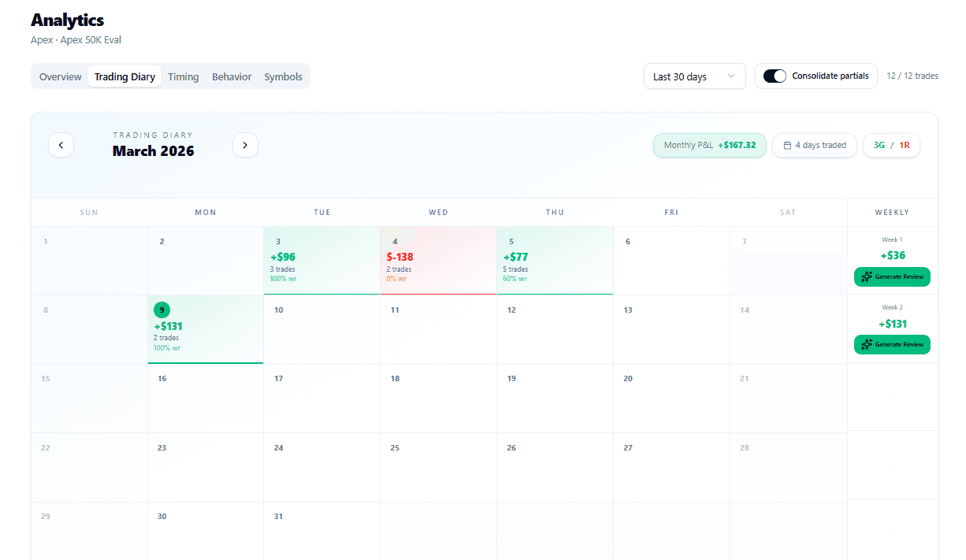Open the Last 30 days dropdown
The height and width of the screenshot is (560, 966).
[694, 76]
